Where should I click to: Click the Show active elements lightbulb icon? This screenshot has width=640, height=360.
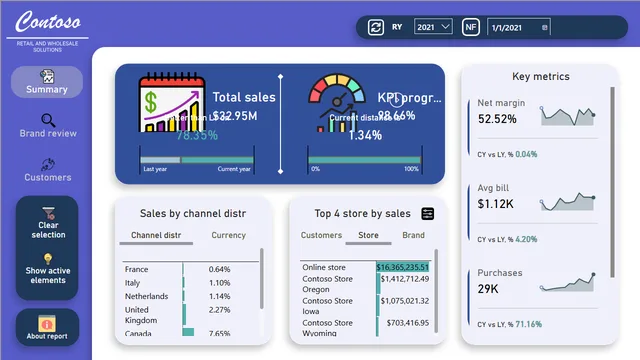48,259
